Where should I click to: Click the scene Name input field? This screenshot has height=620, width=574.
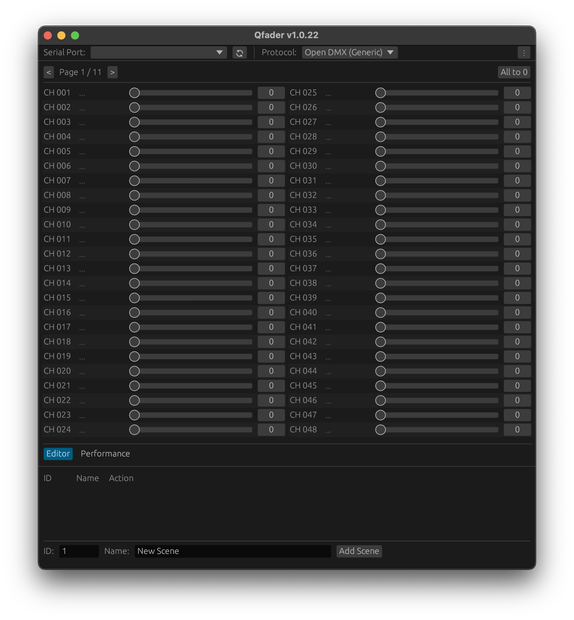click(232, 551)
